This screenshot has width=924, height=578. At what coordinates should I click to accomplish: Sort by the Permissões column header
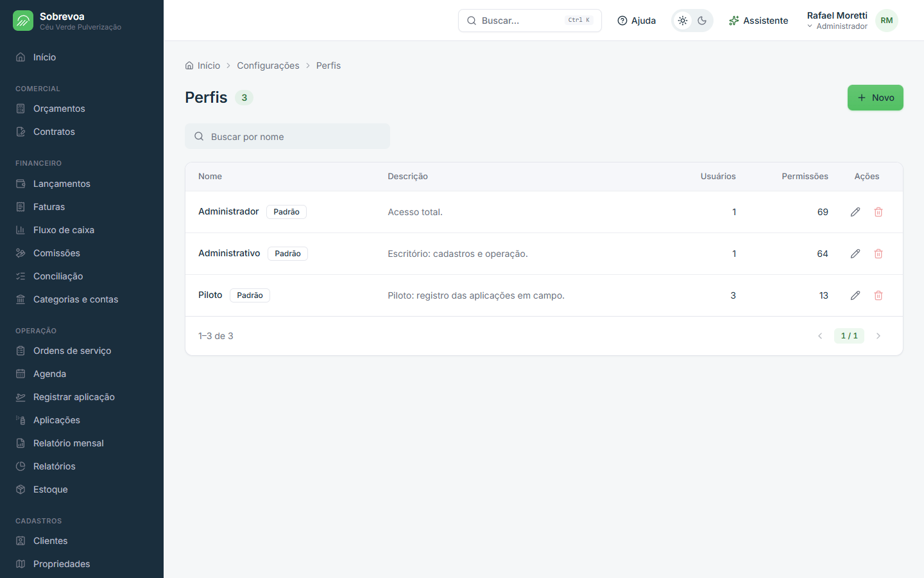tap(805, 176)
